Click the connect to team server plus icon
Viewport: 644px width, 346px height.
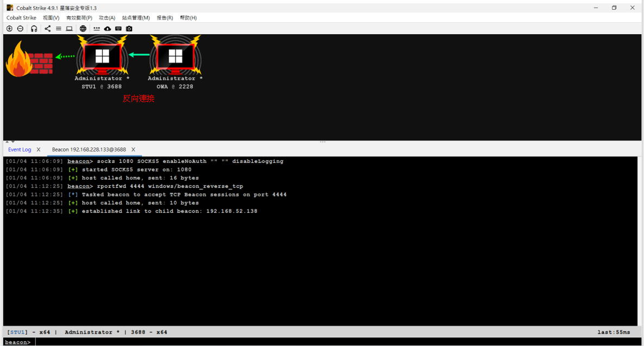click(x=9, y=28)
